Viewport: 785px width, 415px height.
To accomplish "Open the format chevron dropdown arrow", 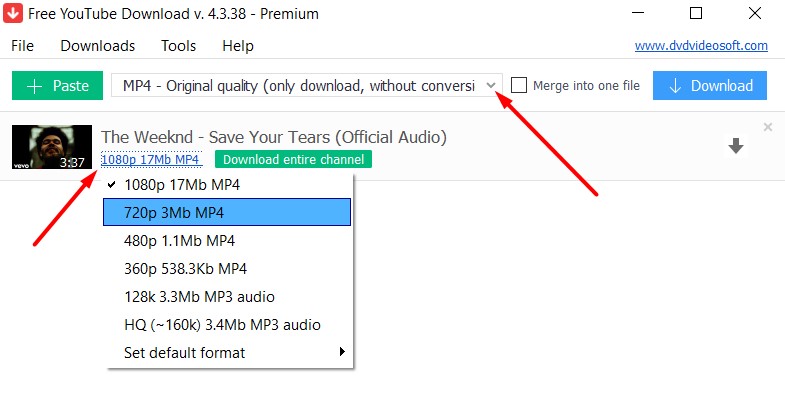I will (491, 86).
